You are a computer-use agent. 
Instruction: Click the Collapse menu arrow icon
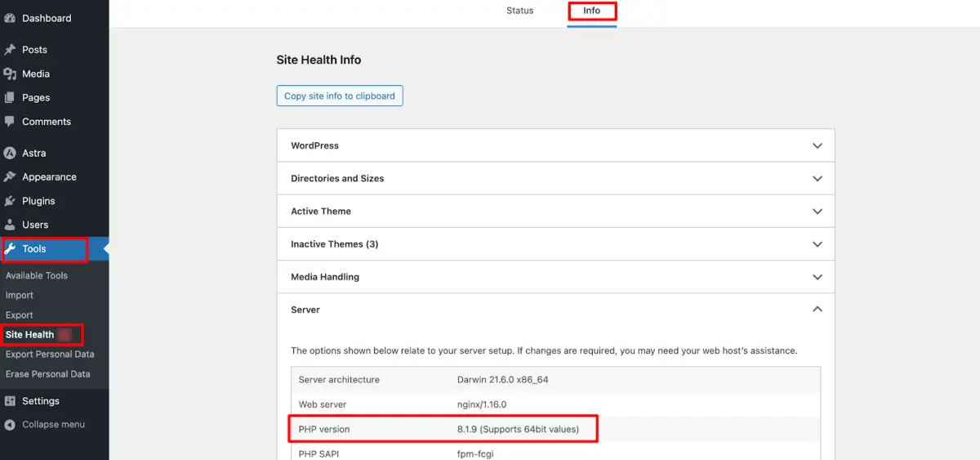click(10, 425)
